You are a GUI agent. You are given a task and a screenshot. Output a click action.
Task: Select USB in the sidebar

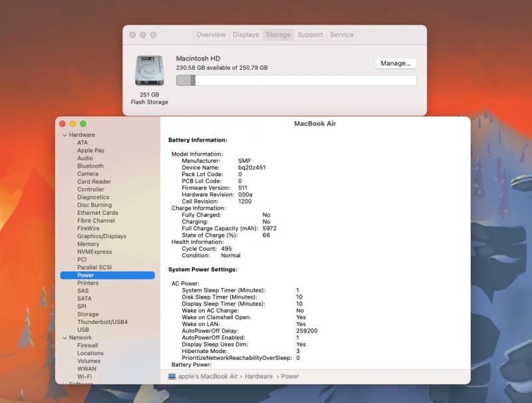pos(82,330)
